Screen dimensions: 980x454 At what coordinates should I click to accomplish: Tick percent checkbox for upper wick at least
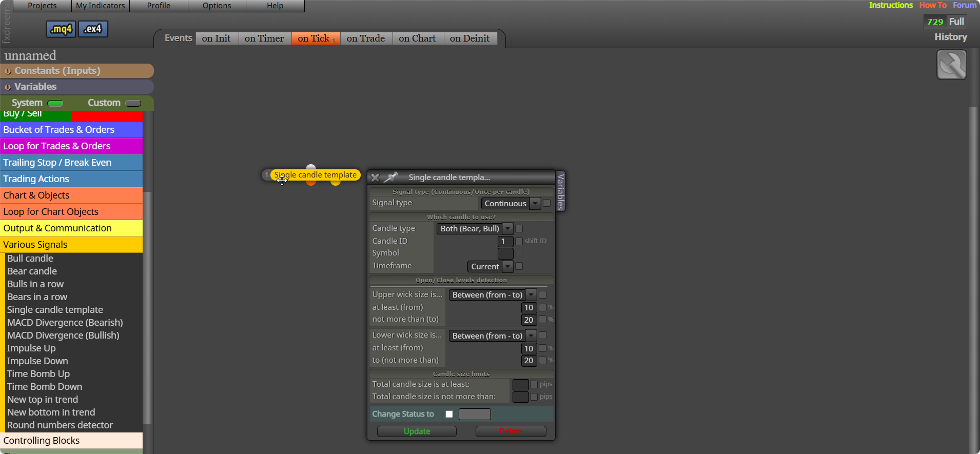click(543, 307)
